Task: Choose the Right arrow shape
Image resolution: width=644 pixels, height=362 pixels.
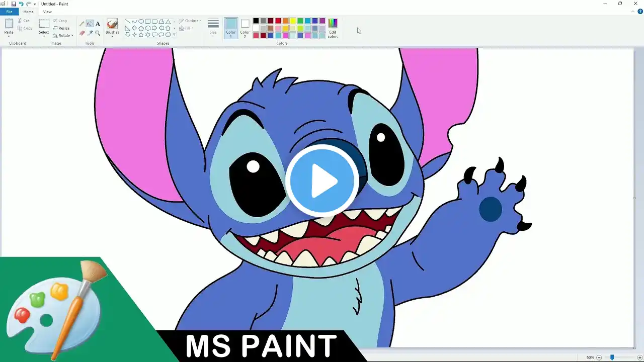Action: tap(154, 28)
